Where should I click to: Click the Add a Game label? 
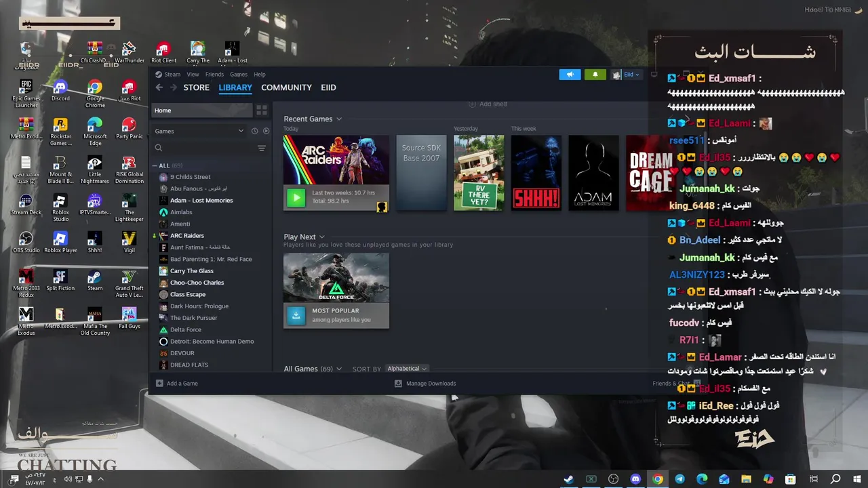coord(182,384)
